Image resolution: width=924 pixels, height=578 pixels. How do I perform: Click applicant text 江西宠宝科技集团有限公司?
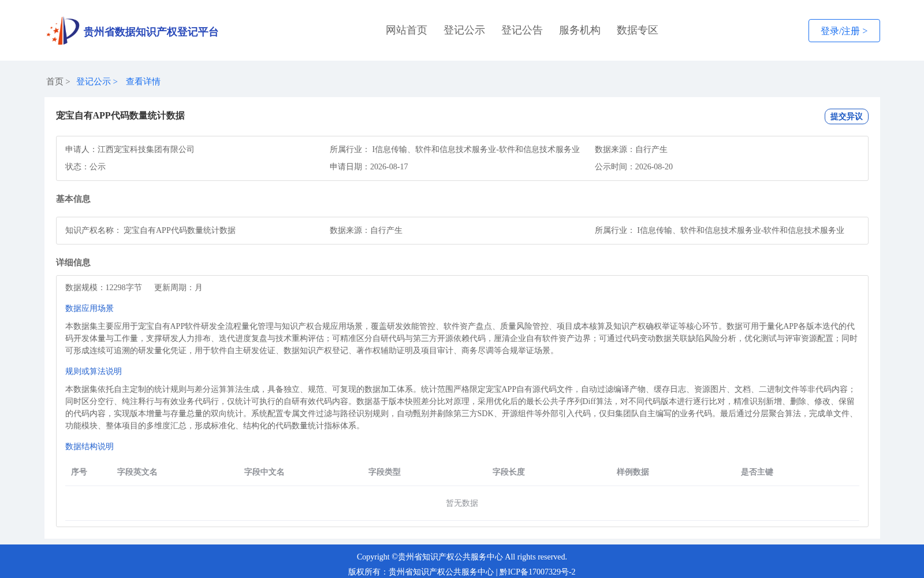(146, 149)
